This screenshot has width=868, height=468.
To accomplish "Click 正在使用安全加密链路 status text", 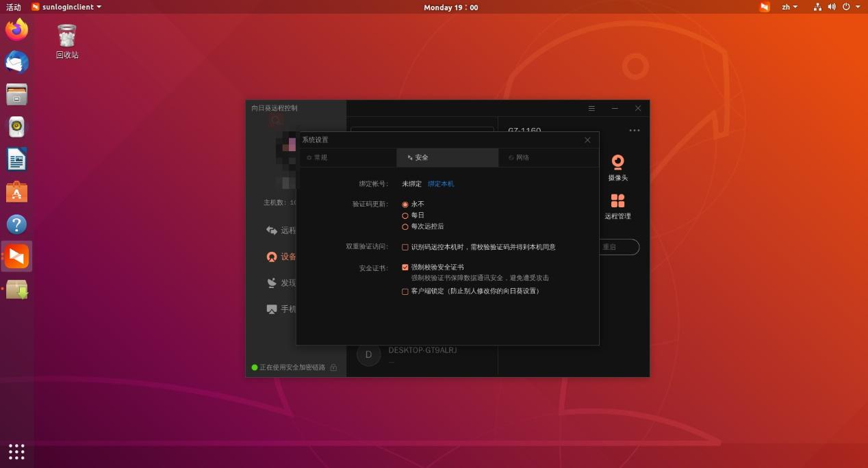I will point(292,367).
